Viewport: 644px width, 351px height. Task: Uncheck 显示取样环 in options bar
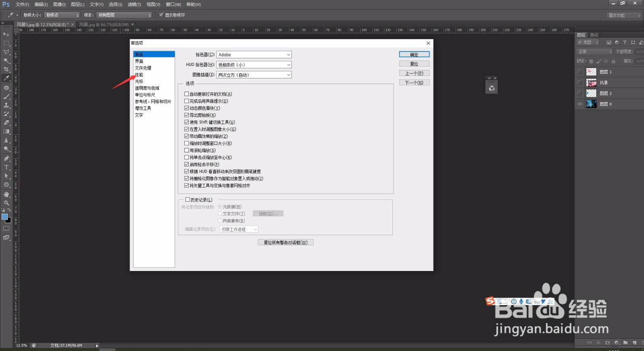[161, 15]
